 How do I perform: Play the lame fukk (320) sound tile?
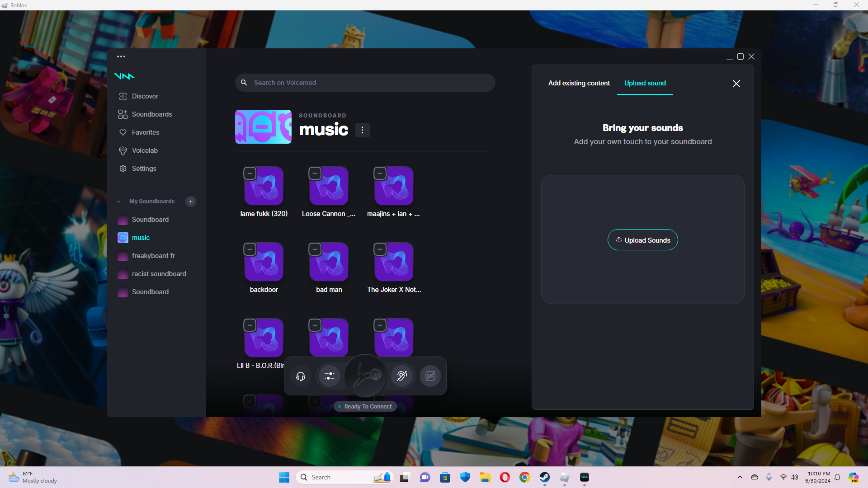pyautogui.click(x=264, y=186)
